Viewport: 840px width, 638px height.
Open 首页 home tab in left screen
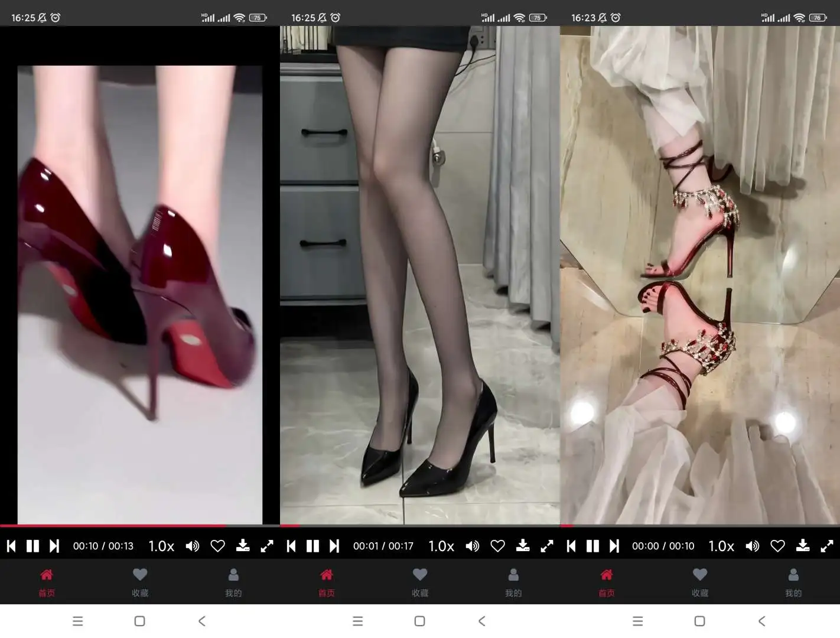pyautogui.click(x=47, y=582)
